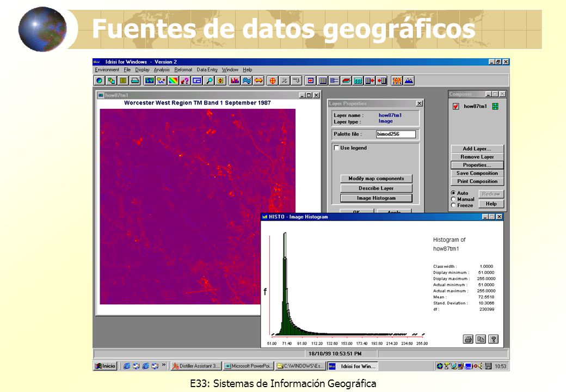Open the grid table toolbar icon
The height and width of the screenshot is (392, 566).
[322, 81]
